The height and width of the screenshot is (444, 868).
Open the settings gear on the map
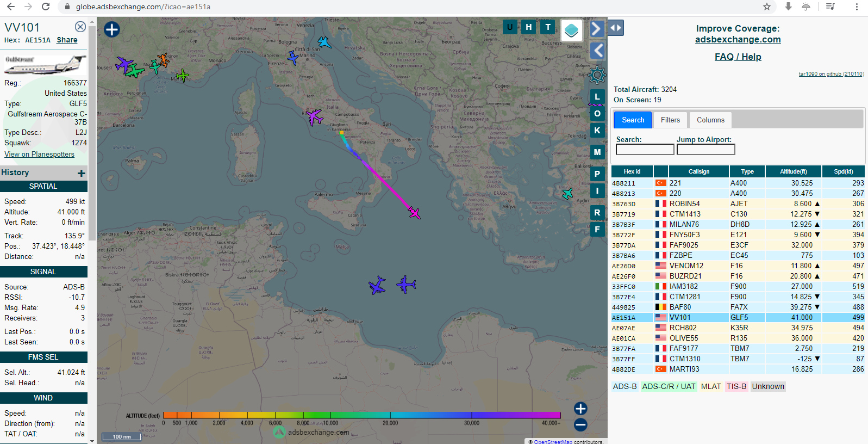click(x=597, y=75)
